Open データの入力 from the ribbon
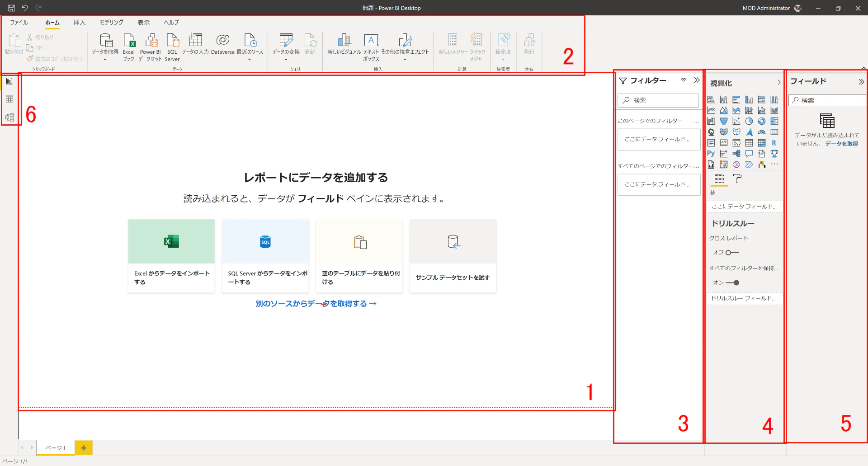868x466 pixels. (195, 44)
